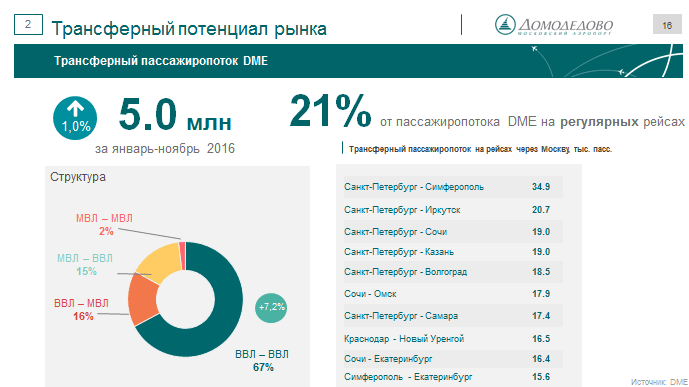
Task: Click the value "15.6"
Action: pos(541,377)
